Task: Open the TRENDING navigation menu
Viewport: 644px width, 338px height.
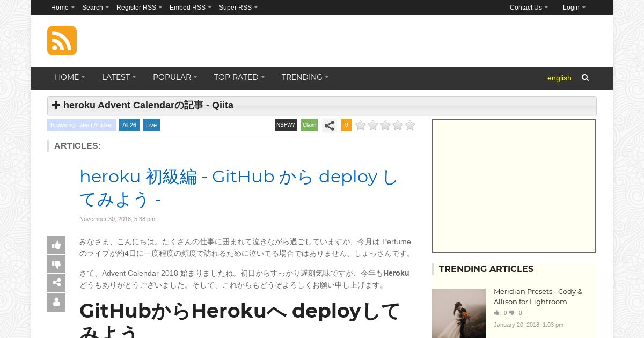Action: tap(305, 77)
